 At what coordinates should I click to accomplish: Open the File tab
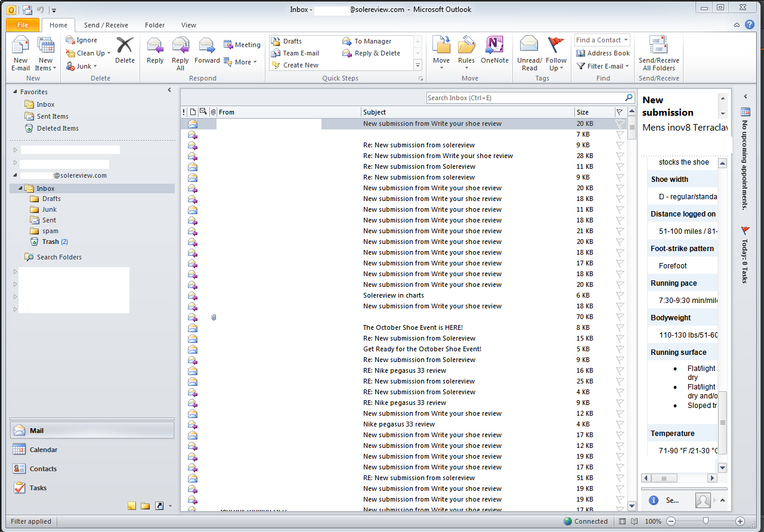pyautogui.click(x=23, y=25)
